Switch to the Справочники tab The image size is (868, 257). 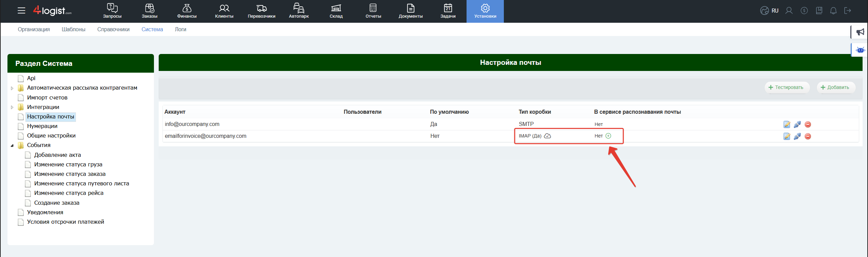[x=113, y=30]
